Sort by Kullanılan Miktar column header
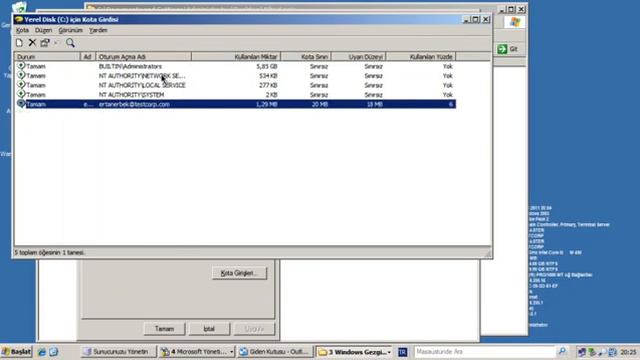The width and height of the screenshot is (640, 360). click(236, 57)
